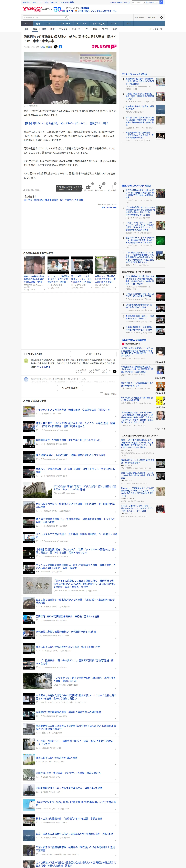Viewport: 186px width, 868px height.
Task: Open the スポーツ category tab
Action: tap(76, 29)
